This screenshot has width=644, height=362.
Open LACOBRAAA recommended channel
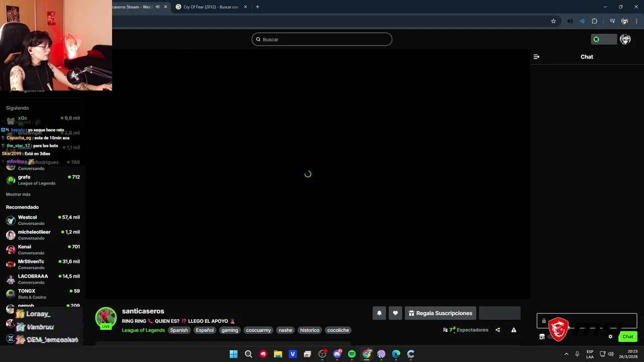43,279
